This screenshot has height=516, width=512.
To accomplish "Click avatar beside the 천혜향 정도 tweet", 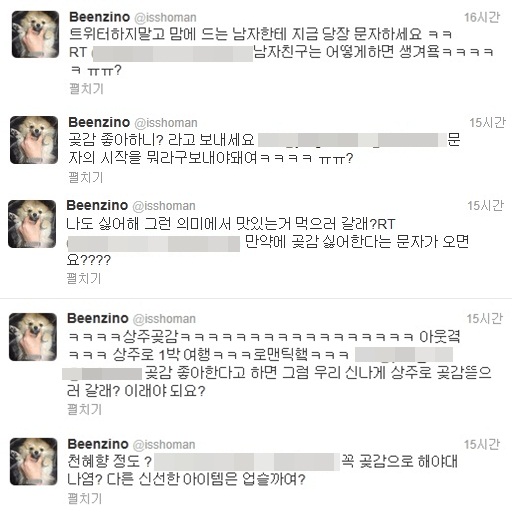I will coord(34,462).
